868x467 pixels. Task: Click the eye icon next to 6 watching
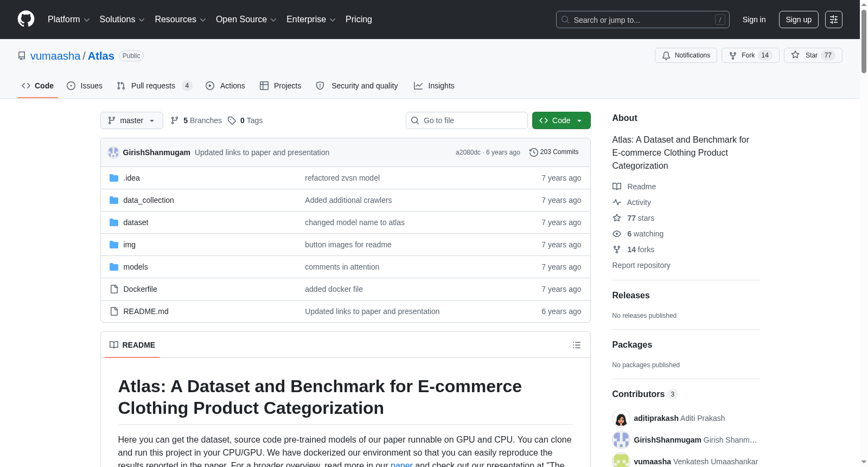click(617, 234)
